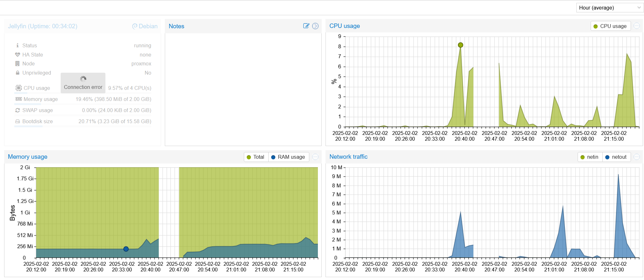Collapse the Network traffic chart panel
The image size is (644, 280).
[637, 157]
